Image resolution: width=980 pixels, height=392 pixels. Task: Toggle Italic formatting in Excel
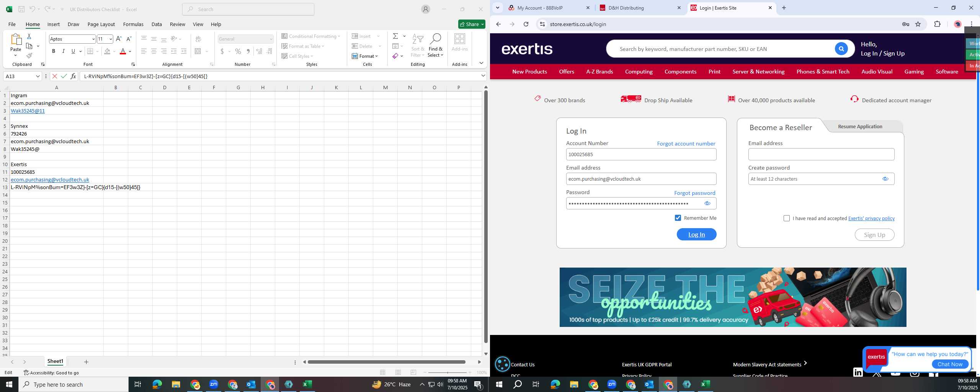[63, 51]
